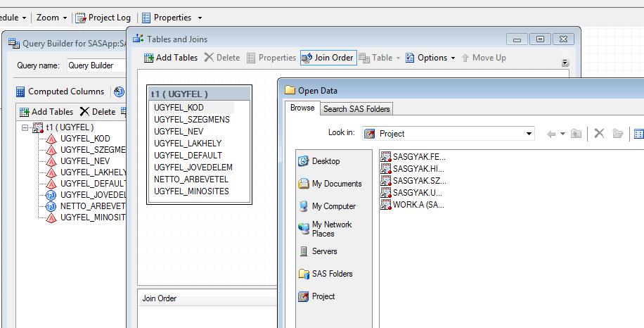Image resolution: width=644 pixels, height=328 pixels.
Task: Select the WORK.A data item
Action: (413, 204)
